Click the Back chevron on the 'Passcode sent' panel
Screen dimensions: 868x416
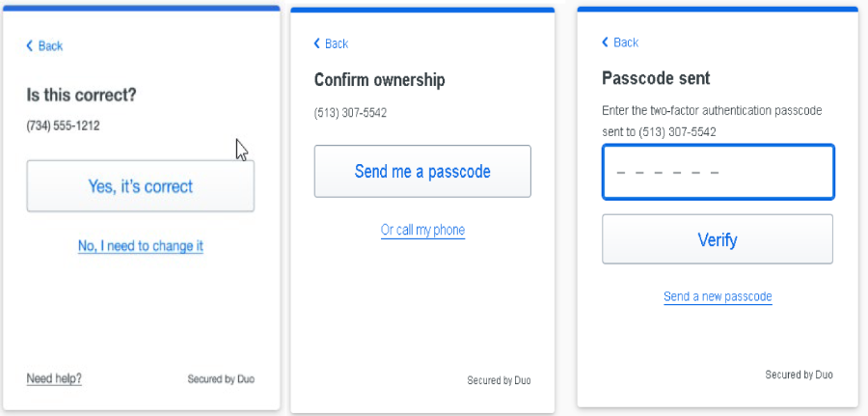(606, 42)
